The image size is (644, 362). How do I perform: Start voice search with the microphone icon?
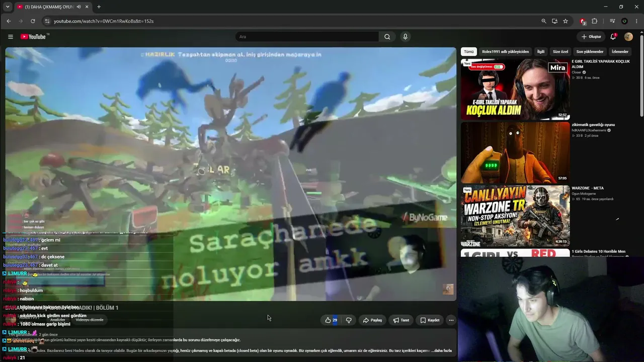pyautogui.click(x=405, y=37)
